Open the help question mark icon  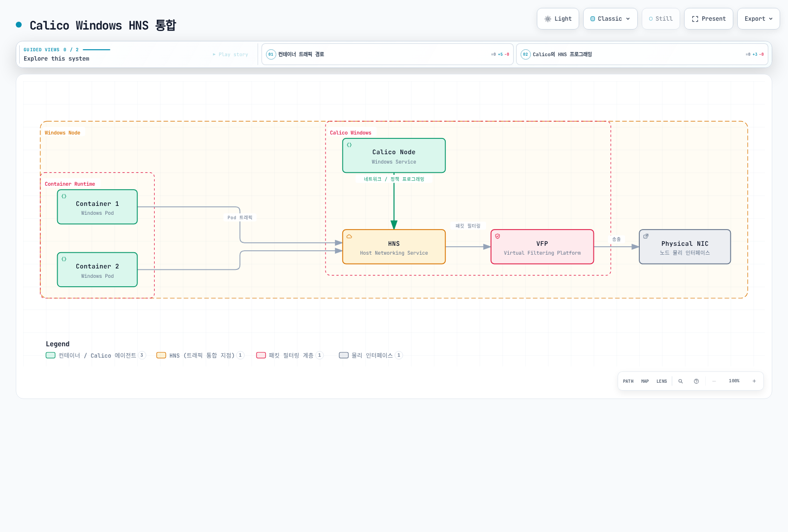pos(696,381)
